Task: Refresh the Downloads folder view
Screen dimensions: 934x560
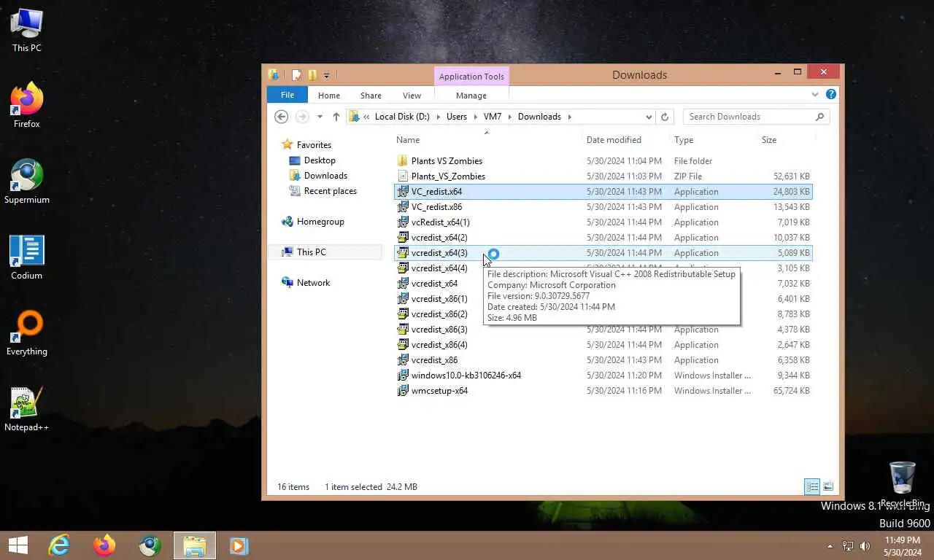Action: tap(665, 117)
